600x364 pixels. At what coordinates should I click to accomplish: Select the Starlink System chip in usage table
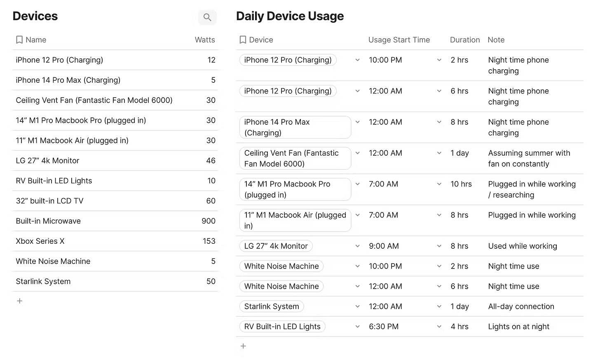point(272,306)
